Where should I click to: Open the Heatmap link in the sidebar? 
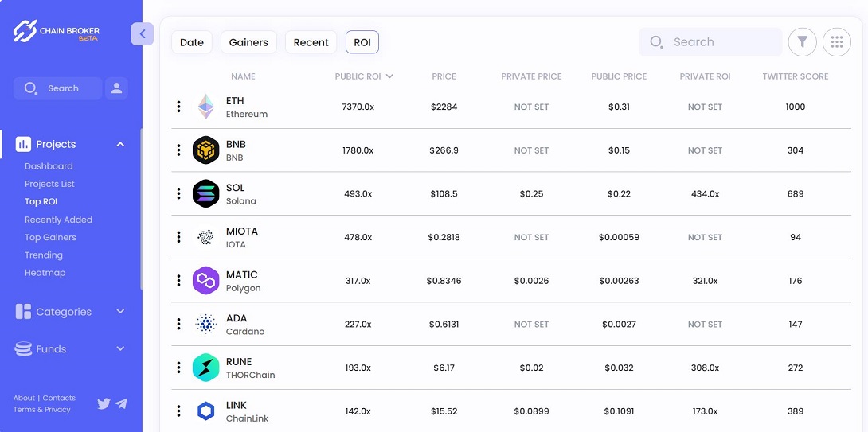coord(45,273)
